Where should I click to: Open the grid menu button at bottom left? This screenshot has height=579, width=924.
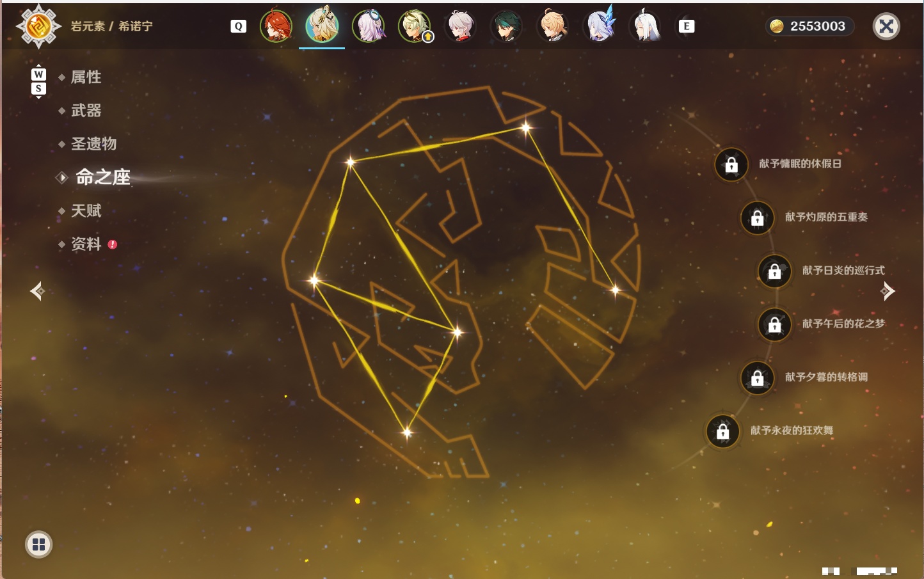coord(39,544)
